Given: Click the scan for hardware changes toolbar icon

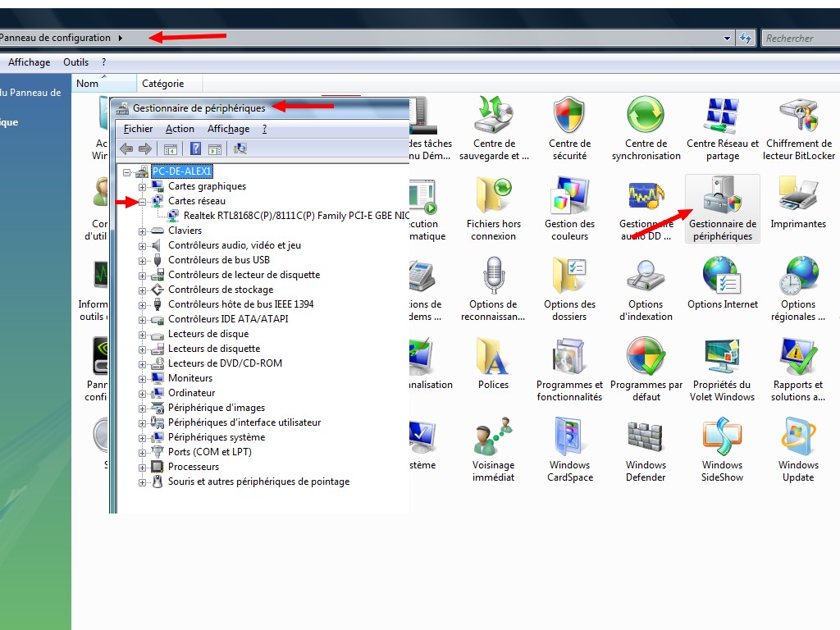Looking at the screenshot, I should pos(240,148).
